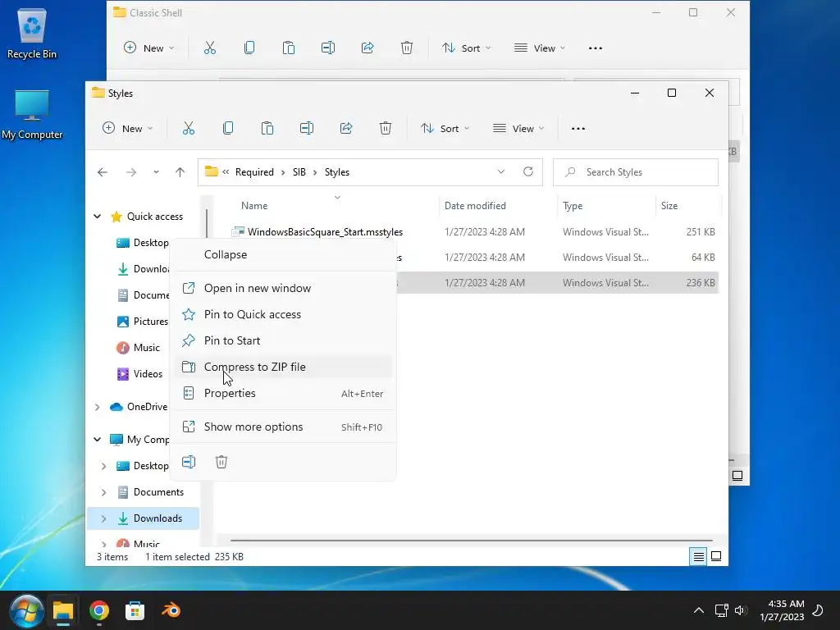Sort by Type column header
The image size is (840, 630).
pos(573,206)
